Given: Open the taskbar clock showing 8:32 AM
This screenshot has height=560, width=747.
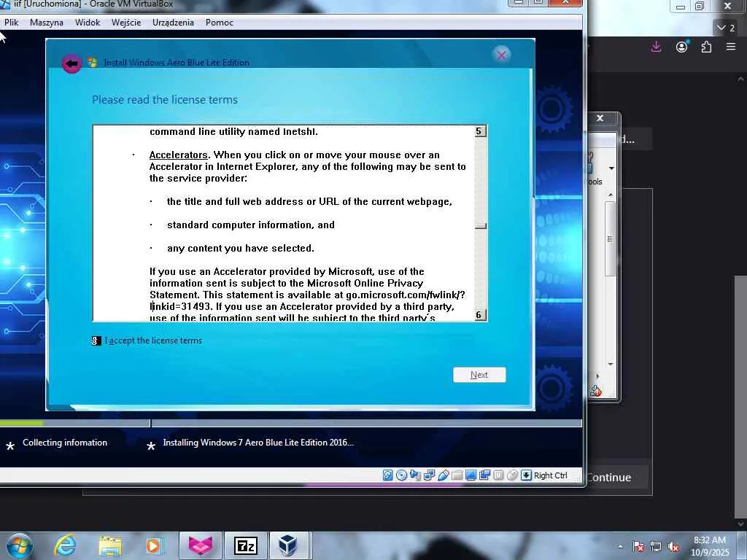Looking at the screenshot, I should click(x=710, y=546).
